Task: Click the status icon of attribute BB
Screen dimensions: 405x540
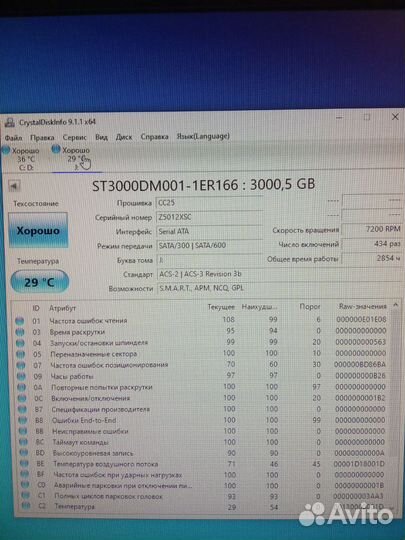Action: point(23,432)
